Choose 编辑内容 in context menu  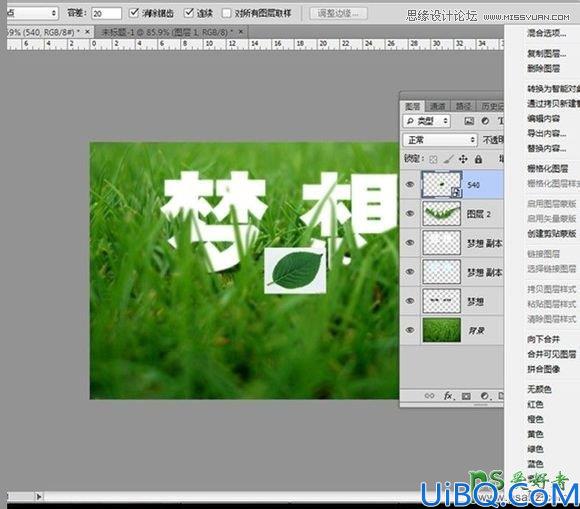point(544,118)
